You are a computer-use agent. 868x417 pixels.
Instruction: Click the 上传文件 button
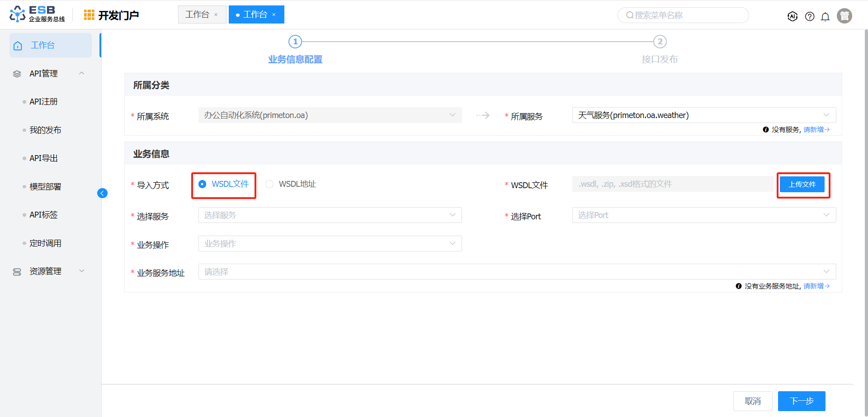(x=802, y=185)
